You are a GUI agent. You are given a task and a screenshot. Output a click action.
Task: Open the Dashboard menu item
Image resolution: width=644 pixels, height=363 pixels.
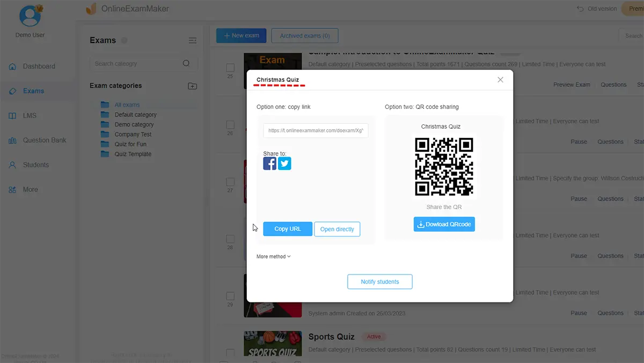click(x=39, y=66)
